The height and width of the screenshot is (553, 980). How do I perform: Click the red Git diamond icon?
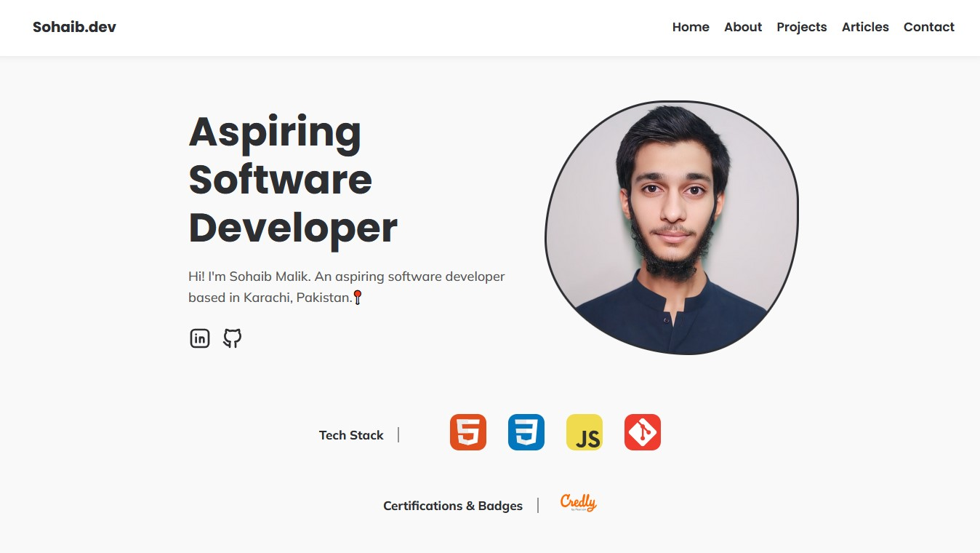point(642,431)
